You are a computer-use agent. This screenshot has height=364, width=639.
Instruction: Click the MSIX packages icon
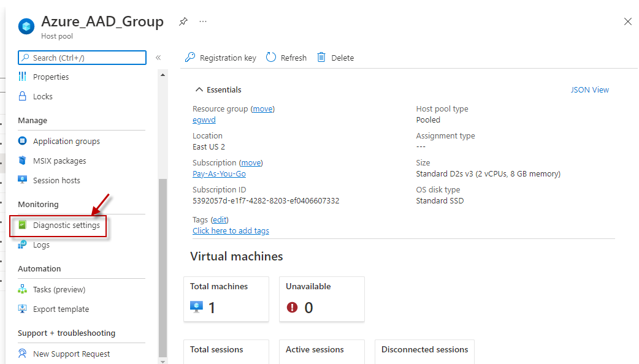(x=23, y=161)
